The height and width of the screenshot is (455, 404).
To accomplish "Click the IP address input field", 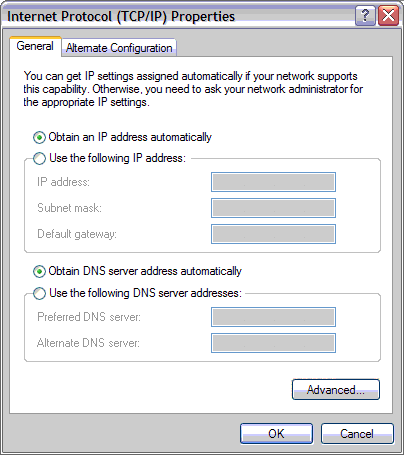I will (x=273, y=182).
